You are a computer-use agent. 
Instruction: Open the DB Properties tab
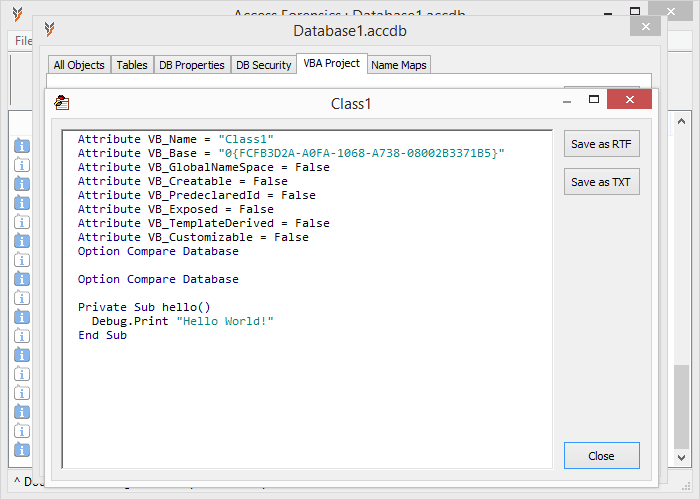click(192, 65)
